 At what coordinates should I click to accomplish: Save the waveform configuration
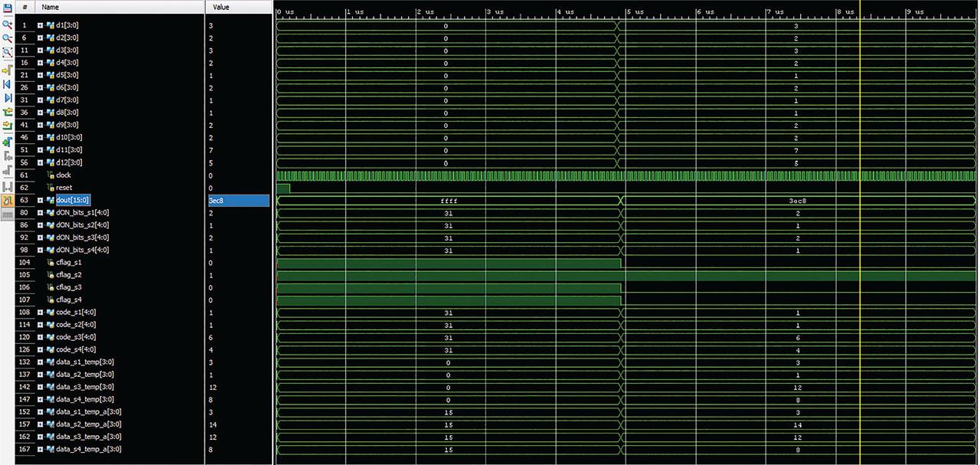[x=6, y=7]
